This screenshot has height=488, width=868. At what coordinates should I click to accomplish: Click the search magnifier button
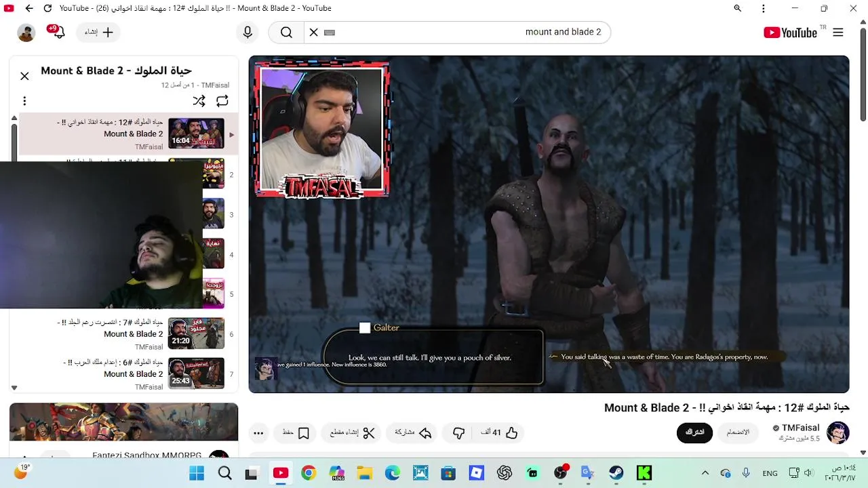pyautogui.click(x=286, y=32)
